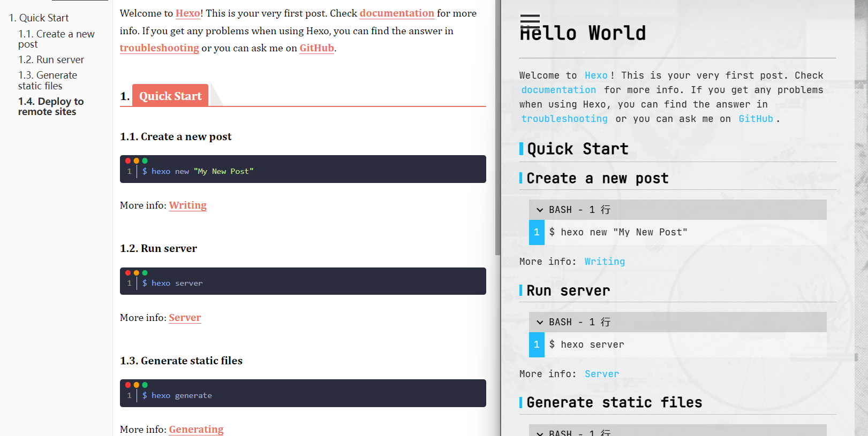Image resolution: width=868 pixels, height=436 pixels.
Task: Open the red "Generating" link at the bottom left
Action: 196,429
